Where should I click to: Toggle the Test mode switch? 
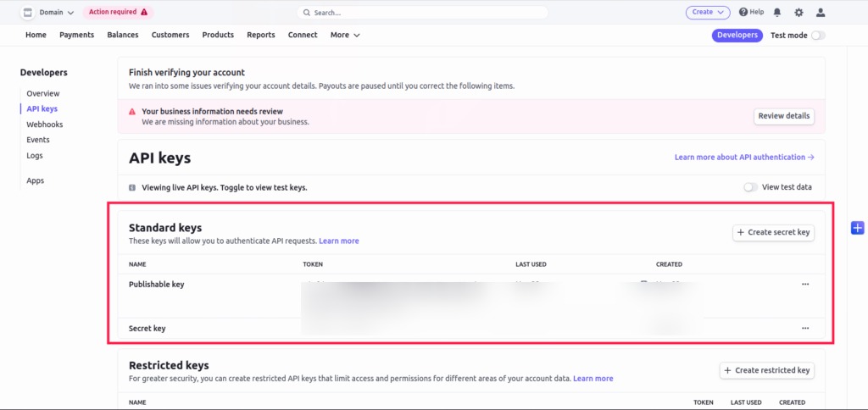tap(818, 36)
